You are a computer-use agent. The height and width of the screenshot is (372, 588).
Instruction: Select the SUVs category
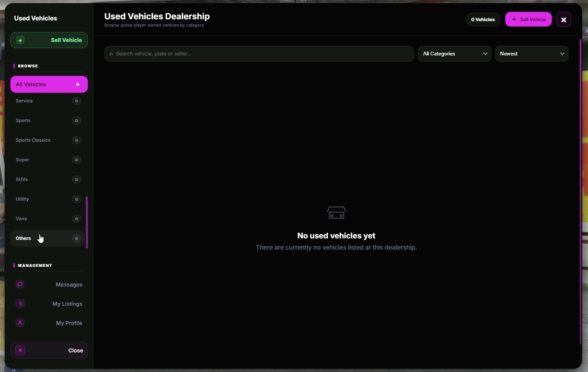pyautogui.click(x=47, y=179)
